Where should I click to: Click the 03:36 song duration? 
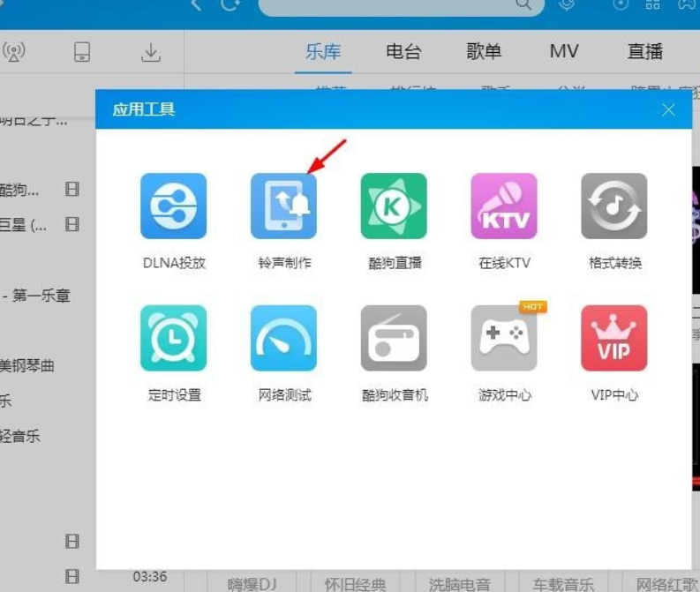pyautogui.click(x=150, y=576)
